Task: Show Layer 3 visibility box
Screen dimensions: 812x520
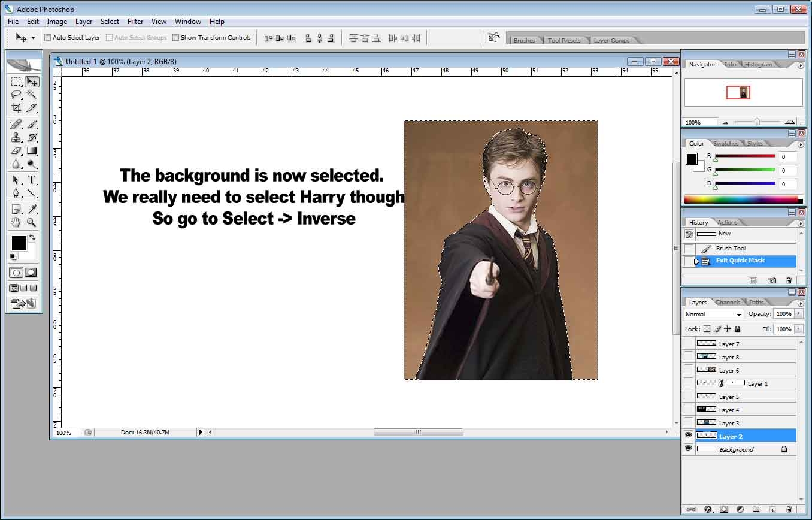Action: pyautogui.click(x=689, y=422)
